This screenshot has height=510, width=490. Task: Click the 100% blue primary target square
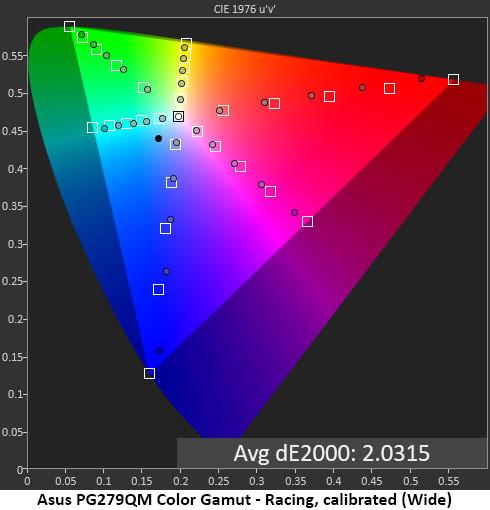point(149,373)
